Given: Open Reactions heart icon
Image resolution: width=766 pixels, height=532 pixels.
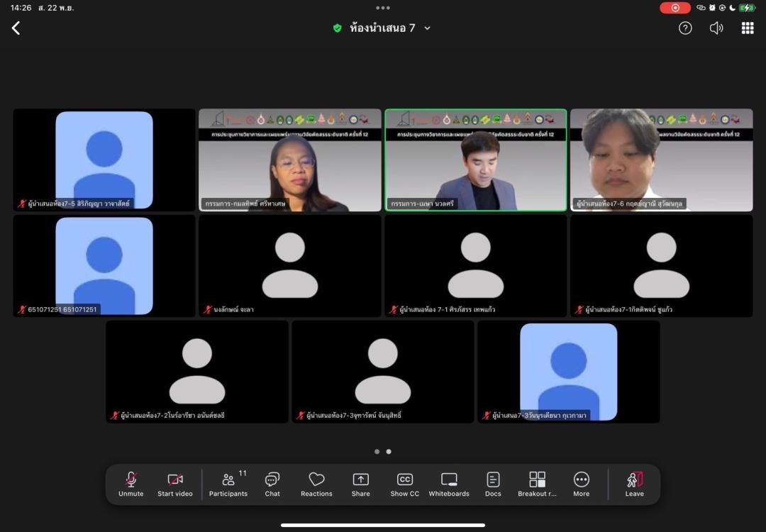Looking at the screenshot, I should click(316, 484).
